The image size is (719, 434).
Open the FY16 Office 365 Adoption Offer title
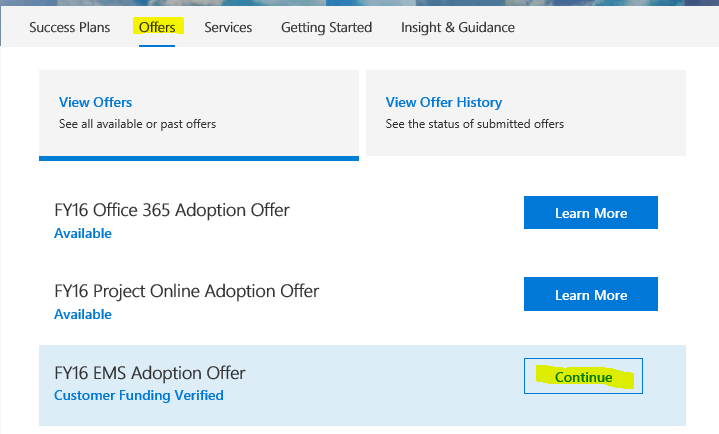coord(172,210)
